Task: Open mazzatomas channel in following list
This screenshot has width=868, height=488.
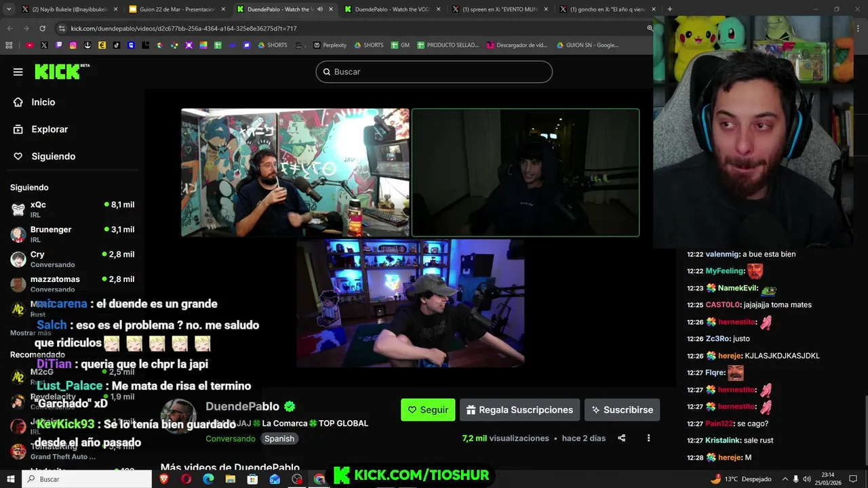Action: point(72,283)
